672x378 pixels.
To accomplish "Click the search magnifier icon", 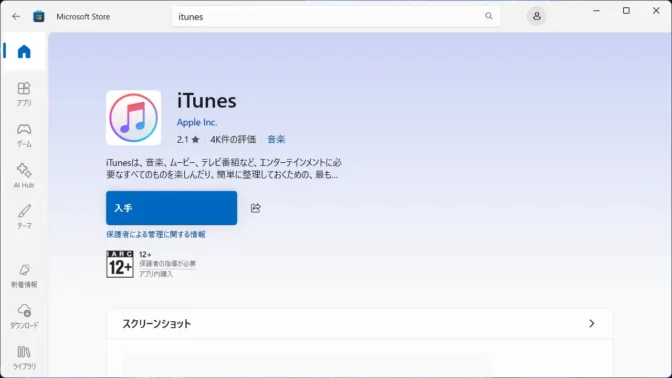I will [489, 16].
